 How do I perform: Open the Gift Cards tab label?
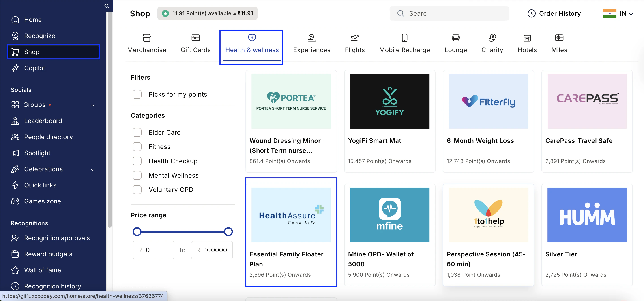(x=195, y=50)
